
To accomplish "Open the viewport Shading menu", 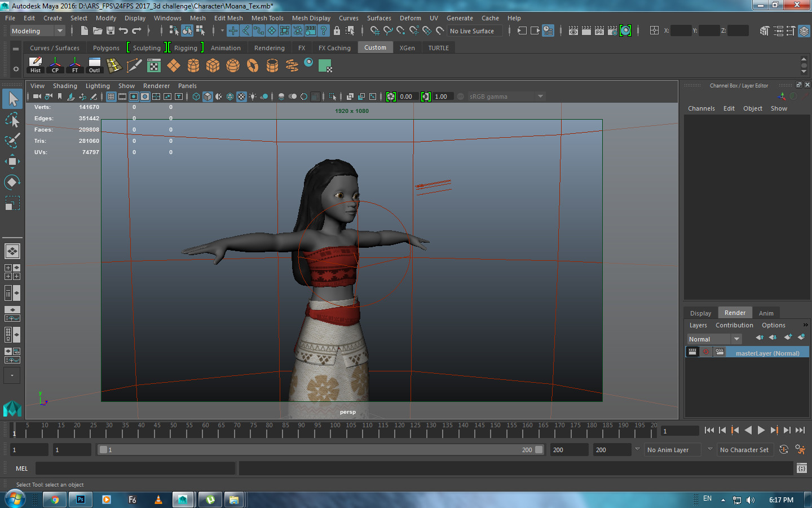I will (x=65, y=86).
